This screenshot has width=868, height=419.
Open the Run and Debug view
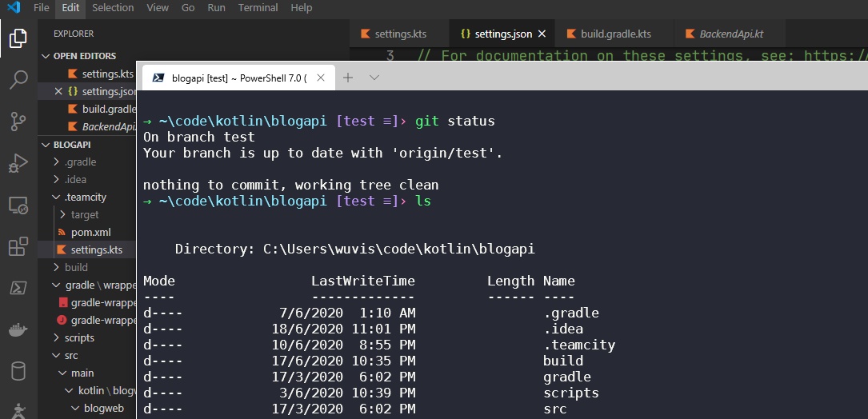click(x=18, y=163)
